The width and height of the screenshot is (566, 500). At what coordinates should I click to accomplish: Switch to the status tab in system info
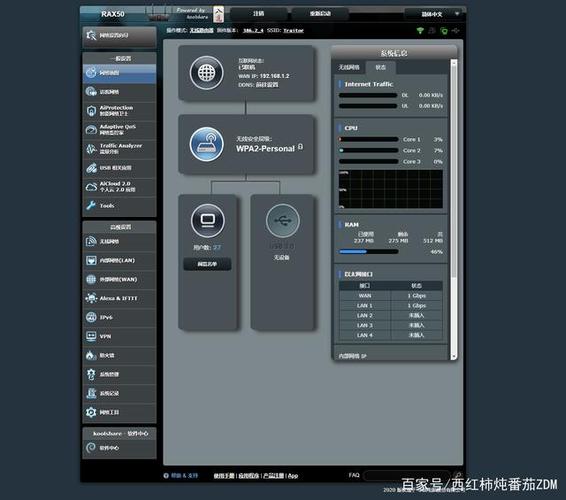coord(380,68)
